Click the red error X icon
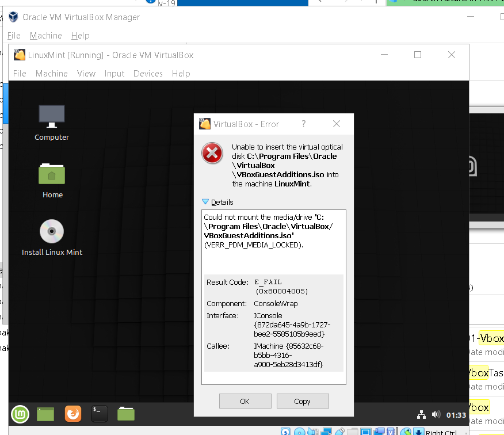 point(212,153)
